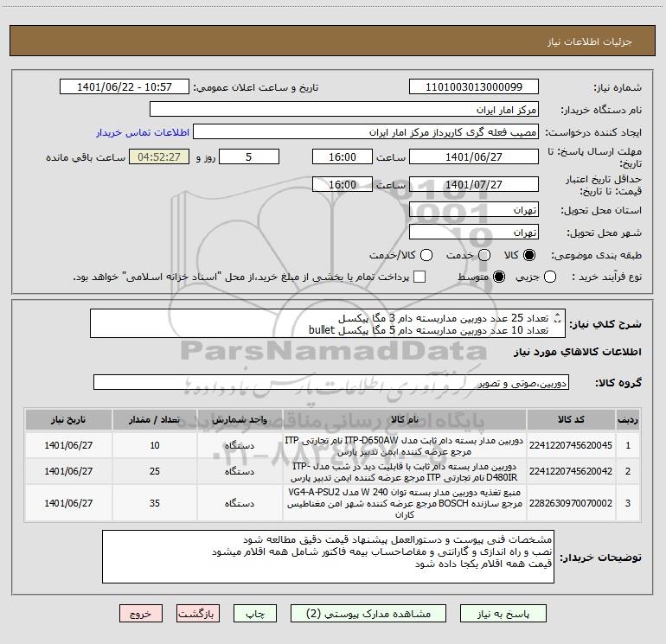Click the توضیحات خریدار notes box
Image resolution: width=666 pixels, height=644 pixels.
point(328,557)
